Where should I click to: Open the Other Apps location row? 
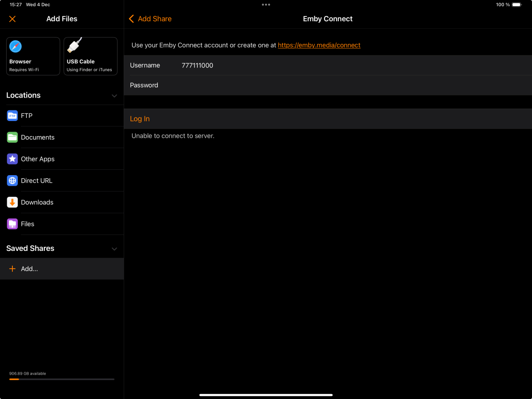62,159
